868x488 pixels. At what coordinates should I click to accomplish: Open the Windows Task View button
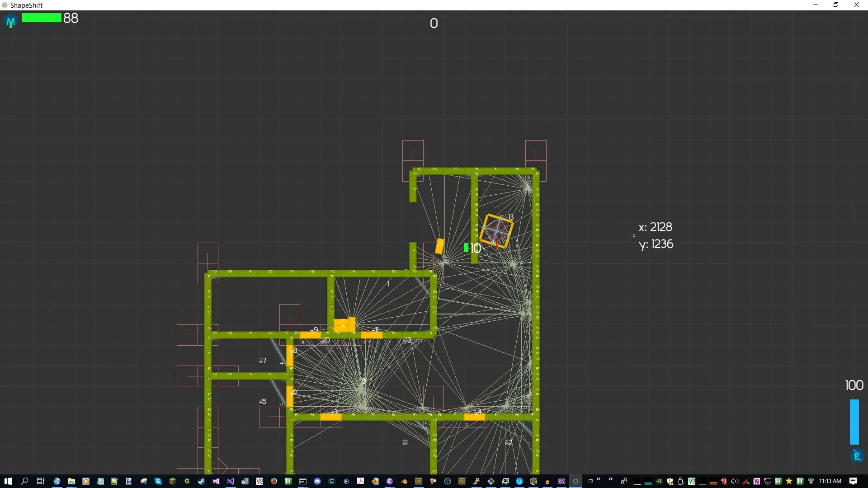(x=40, y=481)
